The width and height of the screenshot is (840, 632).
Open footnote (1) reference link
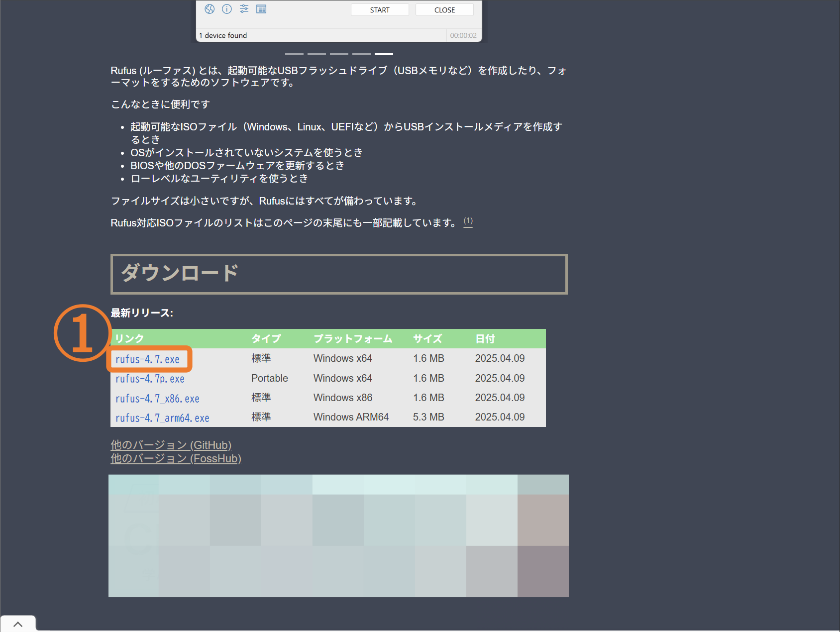(468, 221)
